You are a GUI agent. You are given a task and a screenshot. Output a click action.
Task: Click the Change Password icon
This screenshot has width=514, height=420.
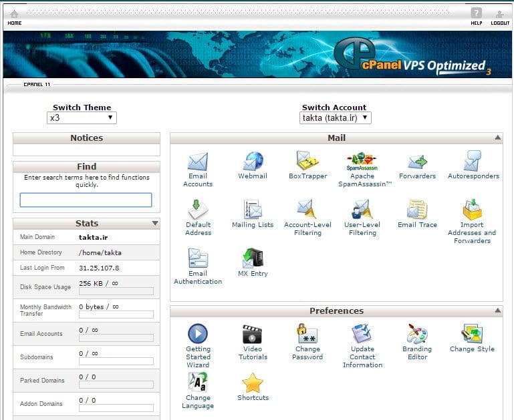click(307, 335)
